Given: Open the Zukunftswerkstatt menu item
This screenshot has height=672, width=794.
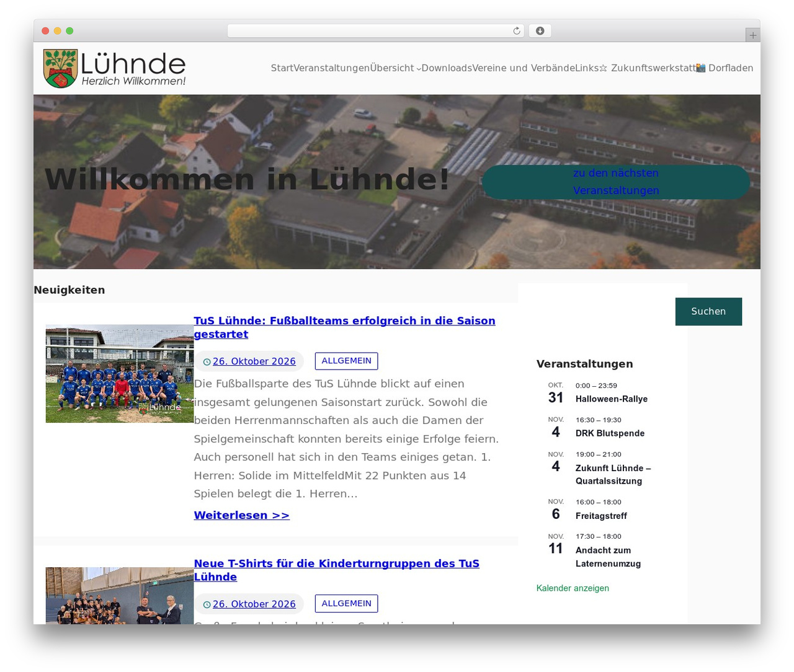Looking at the screenshot, I should (x=647, y=68).
